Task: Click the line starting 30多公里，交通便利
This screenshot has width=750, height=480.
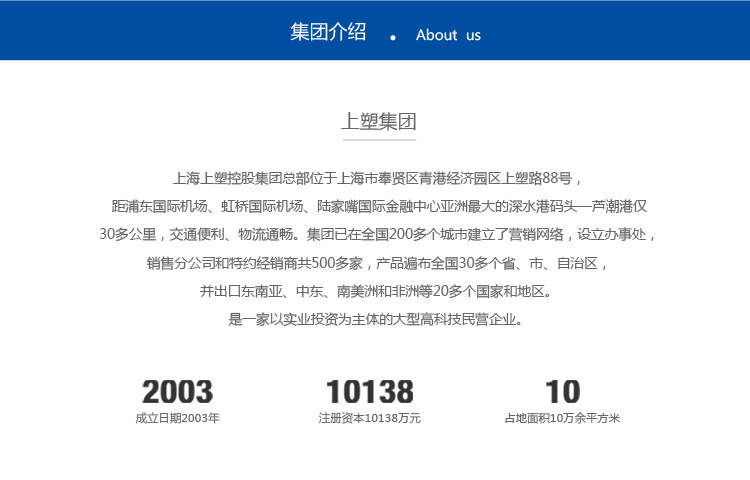Action: (x=377, y=234)
